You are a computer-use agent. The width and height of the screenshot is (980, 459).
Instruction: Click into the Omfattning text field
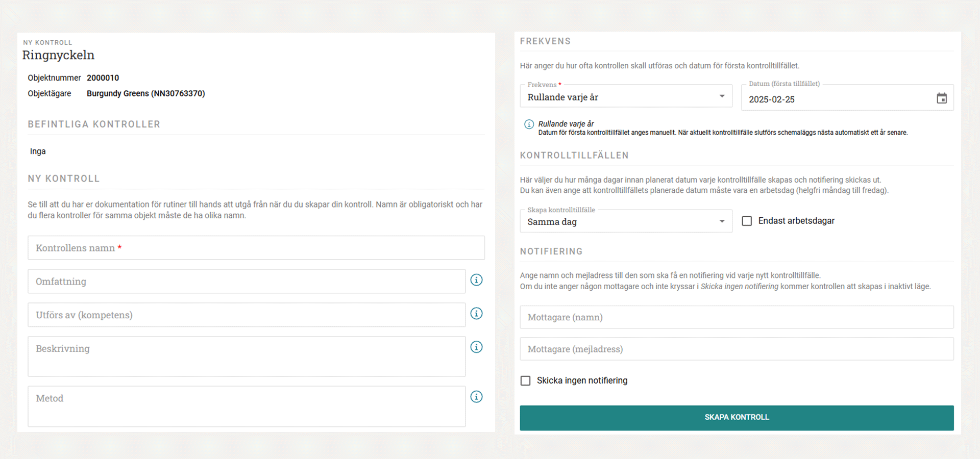tap(247, 282)
